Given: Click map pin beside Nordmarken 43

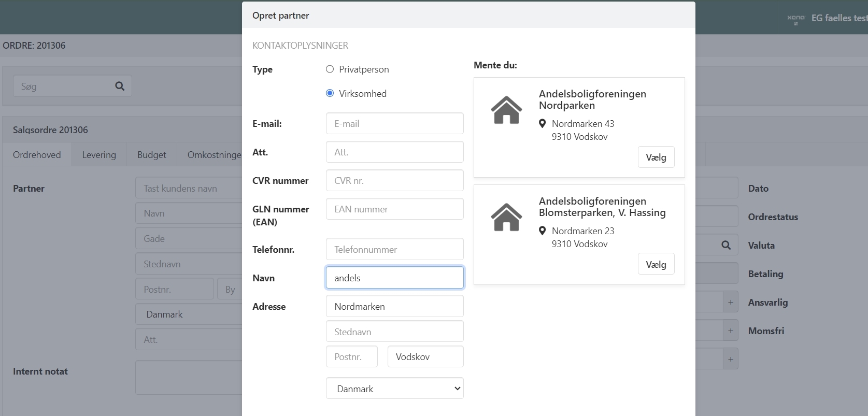Looking at the screenshot, I should [x=542, y=124].
